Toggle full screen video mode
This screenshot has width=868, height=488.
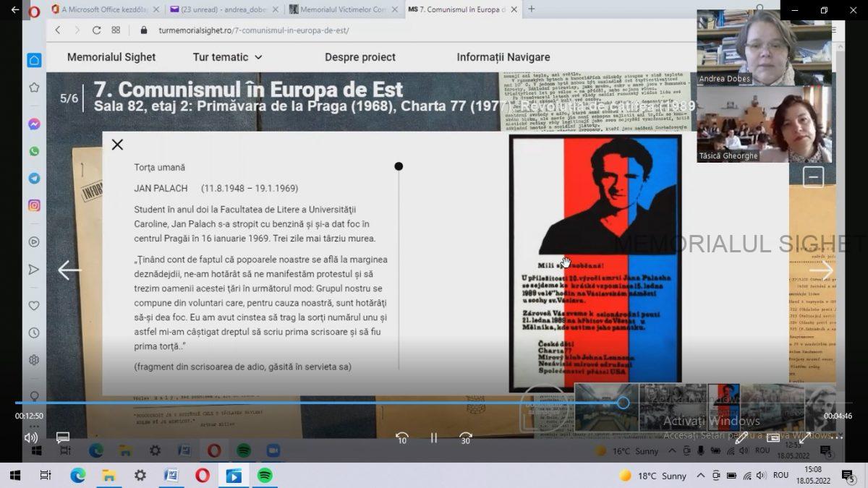(x=805, y=437)
